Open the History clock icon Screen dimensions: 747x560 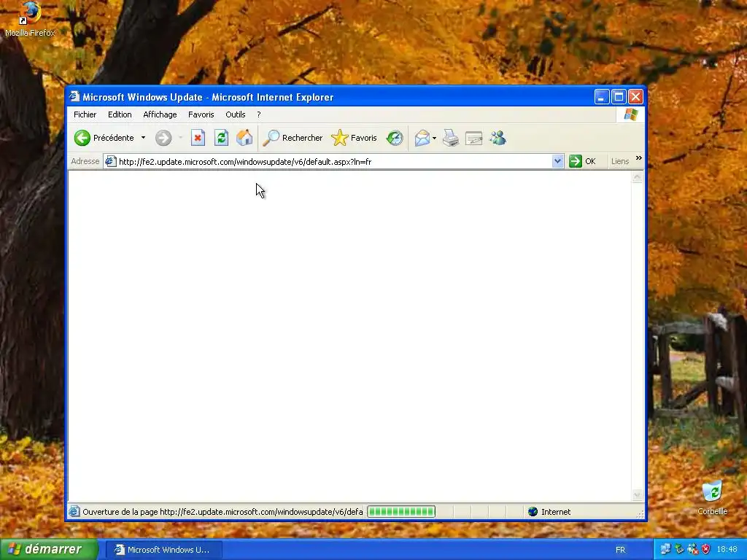point(395,138)
